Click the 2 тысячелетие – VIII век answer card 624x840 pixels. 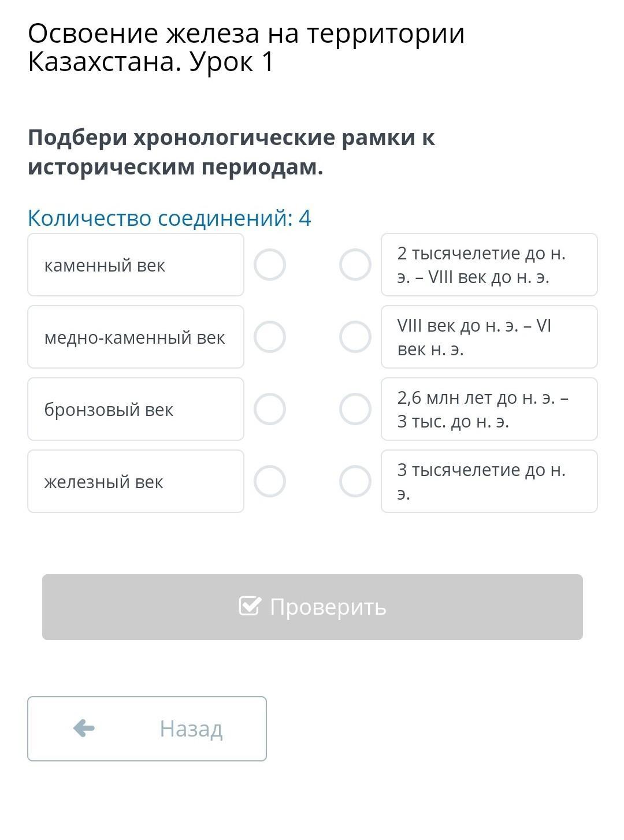click(x=489, y=265)
